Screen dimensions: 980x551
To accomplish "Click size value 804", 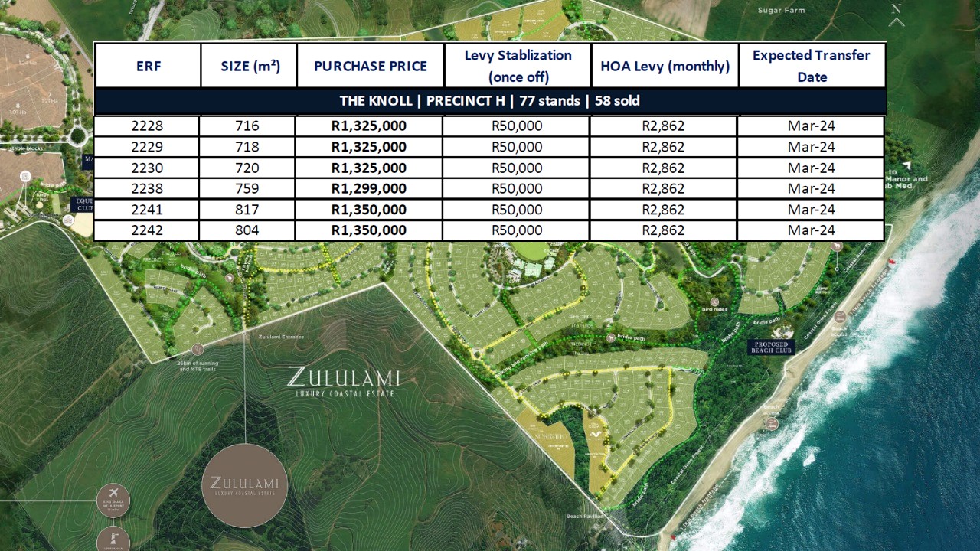I will click(247, 230).
